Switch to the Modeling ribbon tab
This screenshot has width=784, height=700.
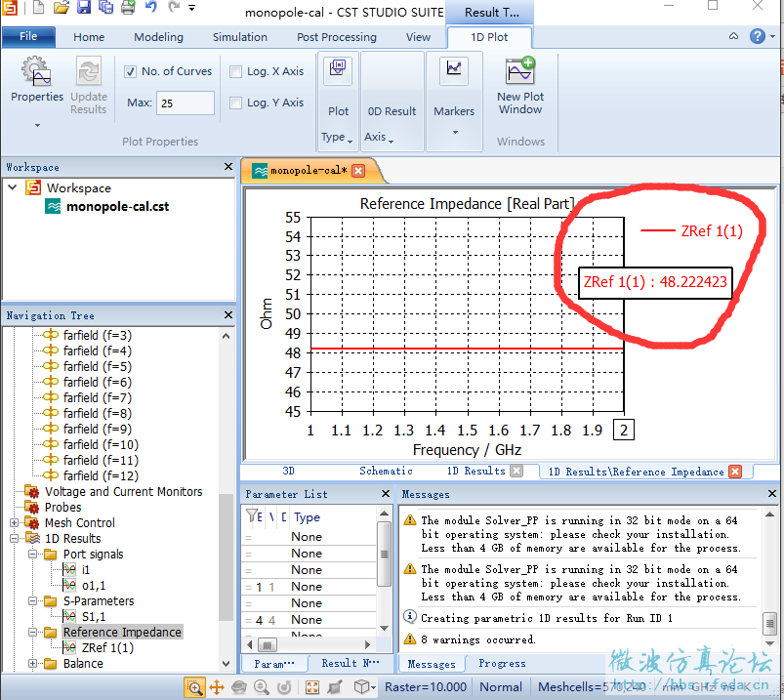point(158,37)
